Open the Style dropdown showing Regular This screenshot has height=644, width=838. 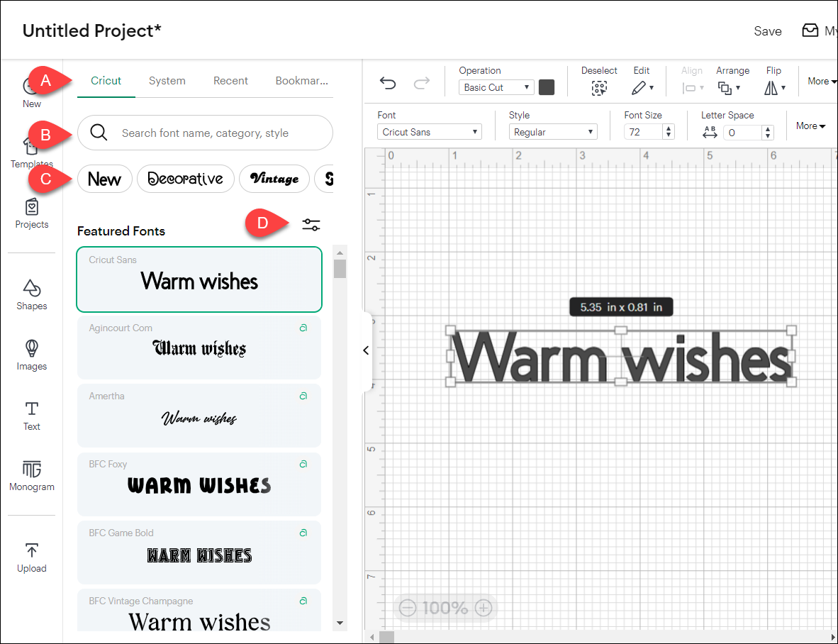[553, 131]
